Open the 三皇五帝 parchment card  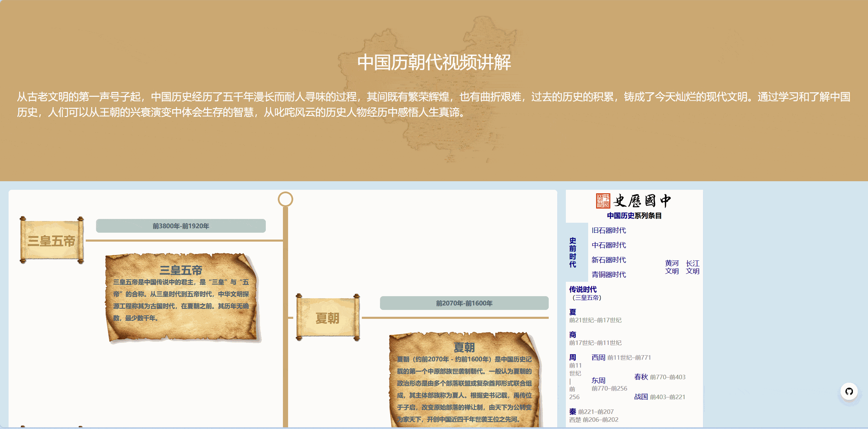pyautogui.click(x=182, y=298)
